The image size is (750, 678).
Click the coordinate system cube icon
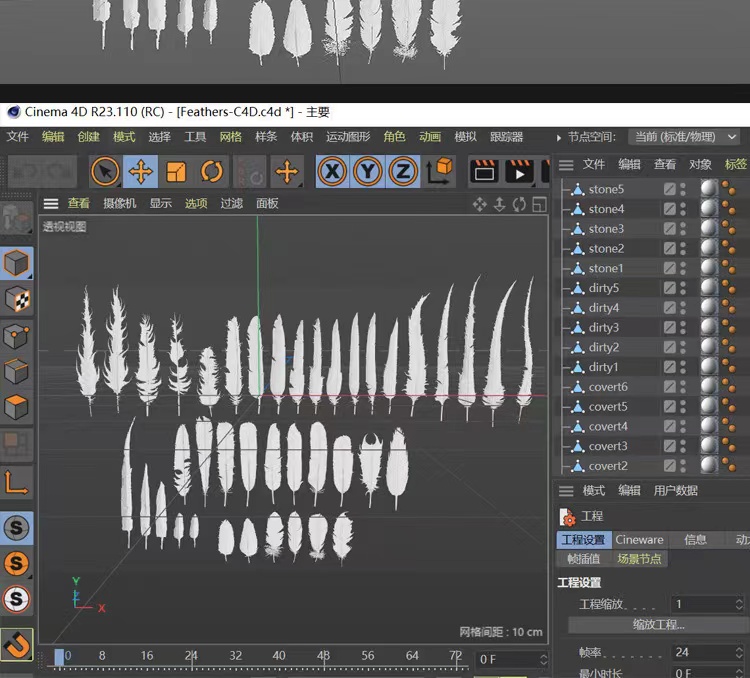[x=439, y=172]
